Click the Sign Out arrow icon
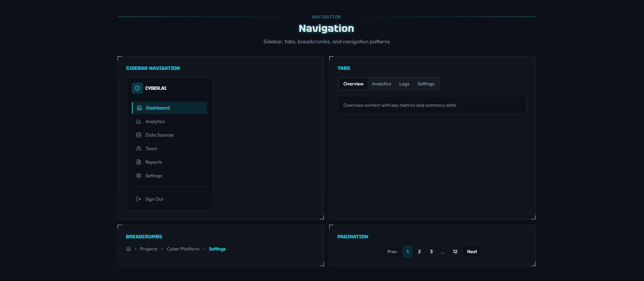The image size is (644, 281). point(139,199)
